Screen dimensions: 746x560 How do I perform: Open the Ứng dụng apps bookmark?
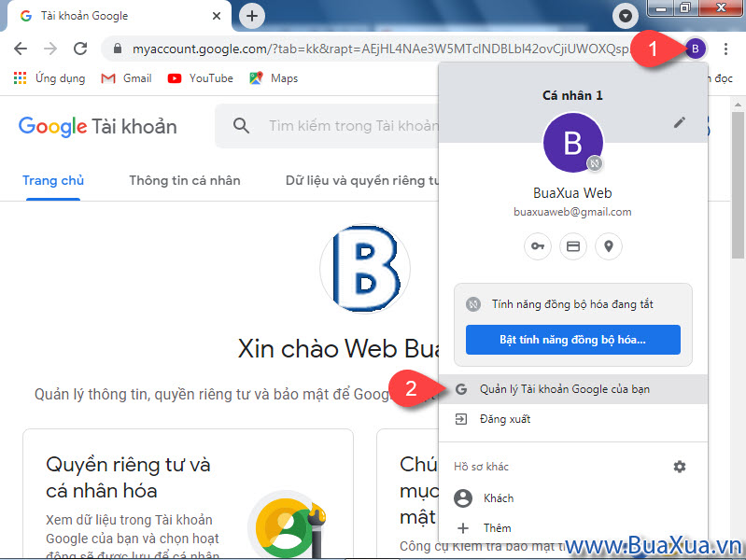[x=49, y=78]
